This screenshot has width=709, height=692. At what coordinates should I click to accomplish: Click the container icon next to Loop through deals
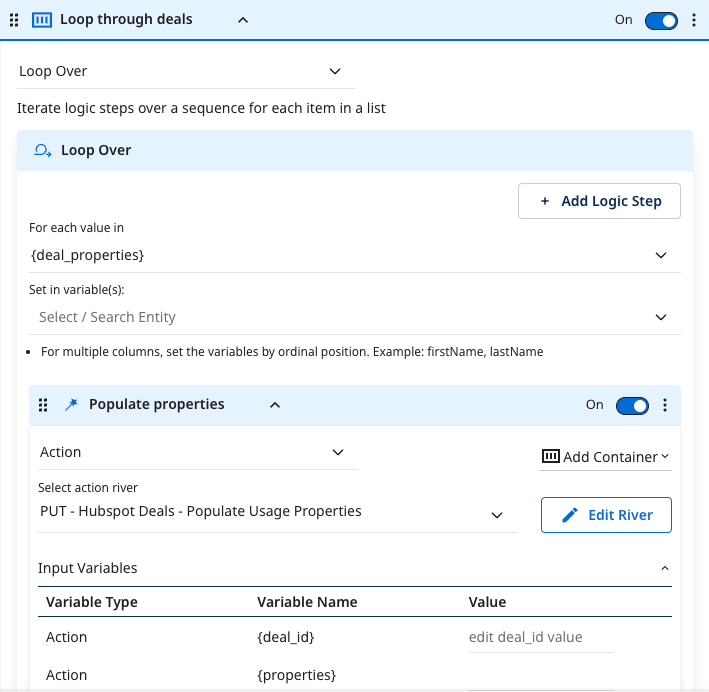pos(42,20)
